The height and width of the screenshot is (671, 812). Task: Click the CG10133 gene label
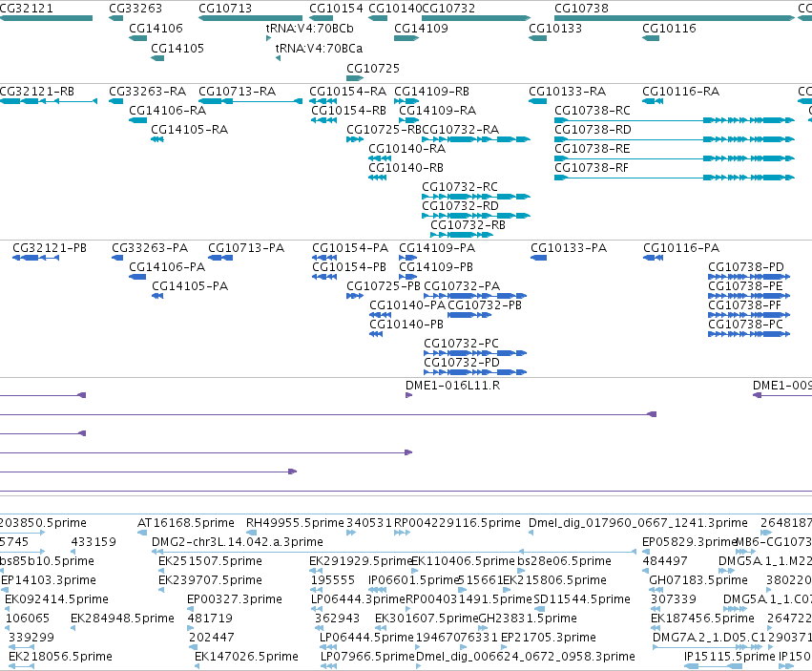coord(555,28)
